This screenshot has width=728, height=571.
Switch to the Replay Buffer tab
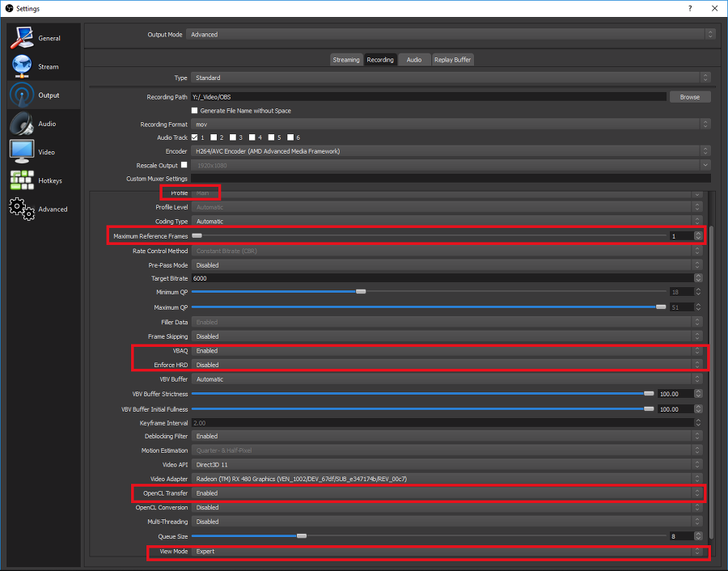point(452,60)
